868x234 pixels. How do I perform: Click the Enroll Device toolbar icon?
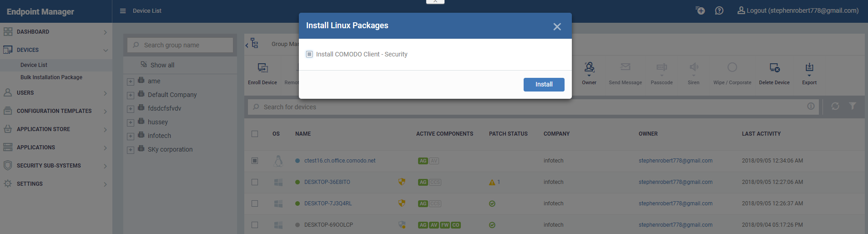tap(262, 68)
